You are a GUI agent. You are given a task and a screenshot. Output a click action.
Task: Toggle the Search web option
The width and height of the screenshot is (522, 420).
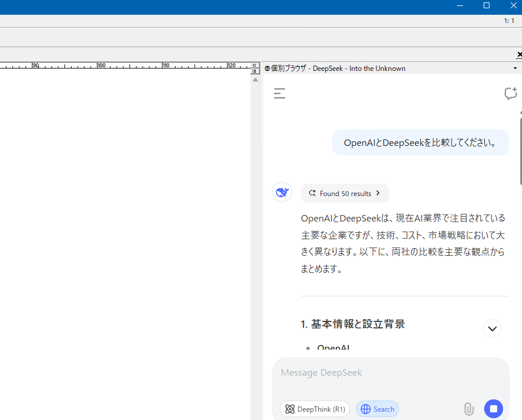(377, 409)
